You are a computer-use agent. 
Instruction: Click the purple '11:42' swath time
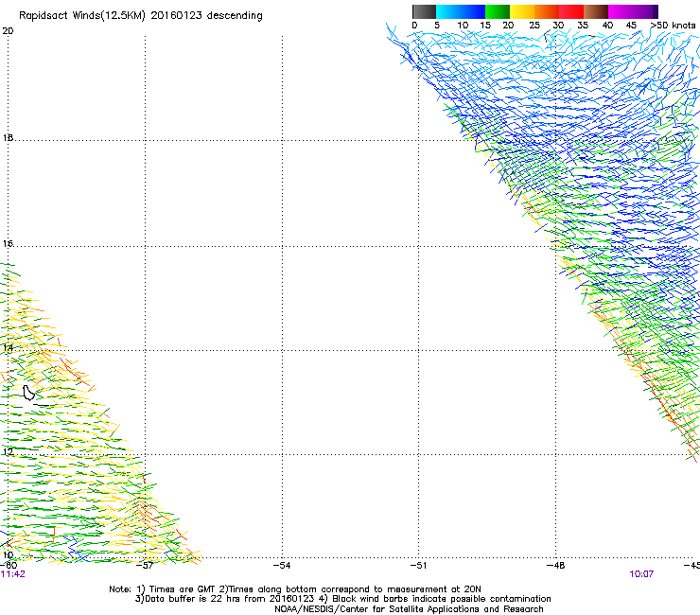pyautogui.click(x=13, y=574)
